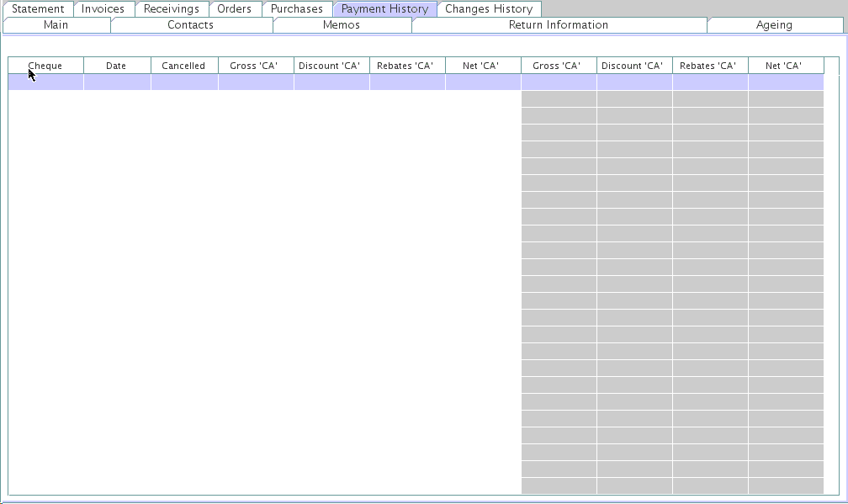Image resolution: width=848 pixels, height=504 pixels.
Task: Open the Contacts tab
Action: 191,25
